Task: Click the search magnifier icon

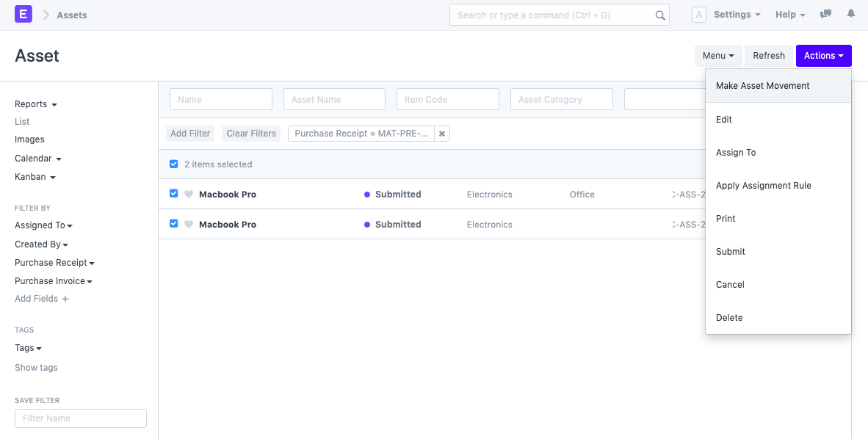Action: click(659, 15)
